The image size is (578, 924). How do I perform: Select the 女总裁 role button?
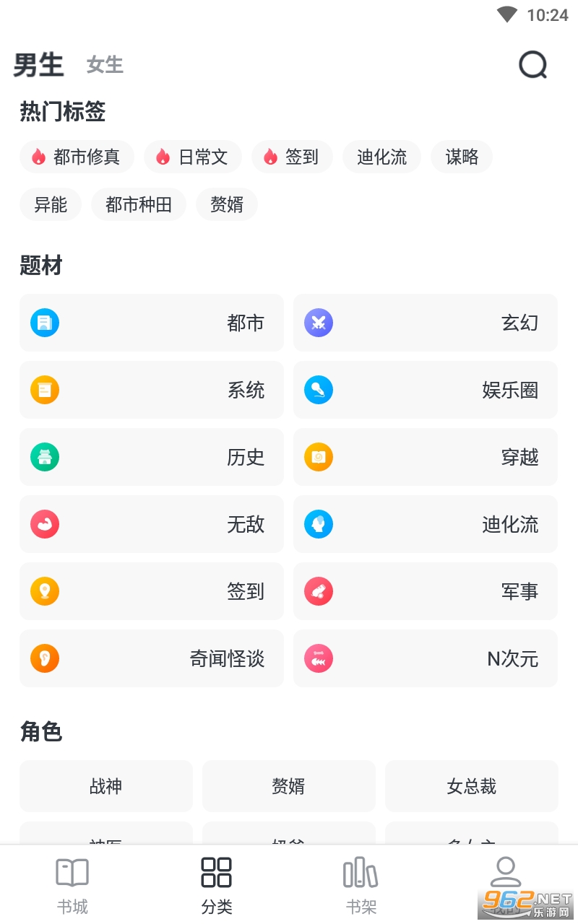pos(471,786)
